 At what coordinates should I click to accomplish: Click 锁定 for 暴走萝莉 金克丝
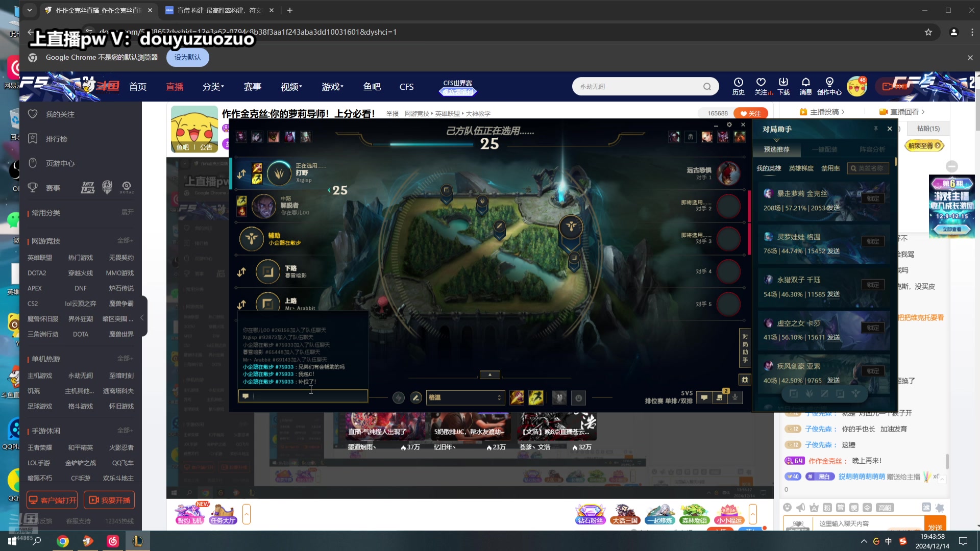(x=873, y=198)
